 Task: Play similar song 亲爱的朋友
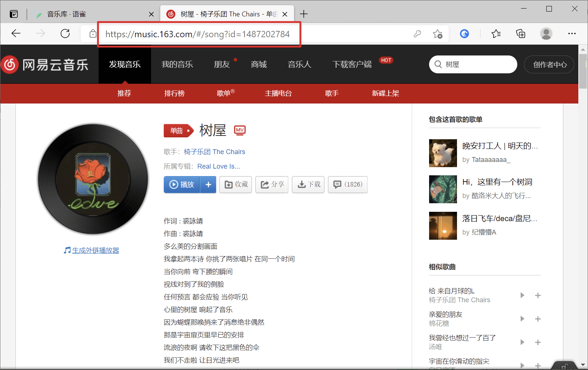[x=523, y=319]
